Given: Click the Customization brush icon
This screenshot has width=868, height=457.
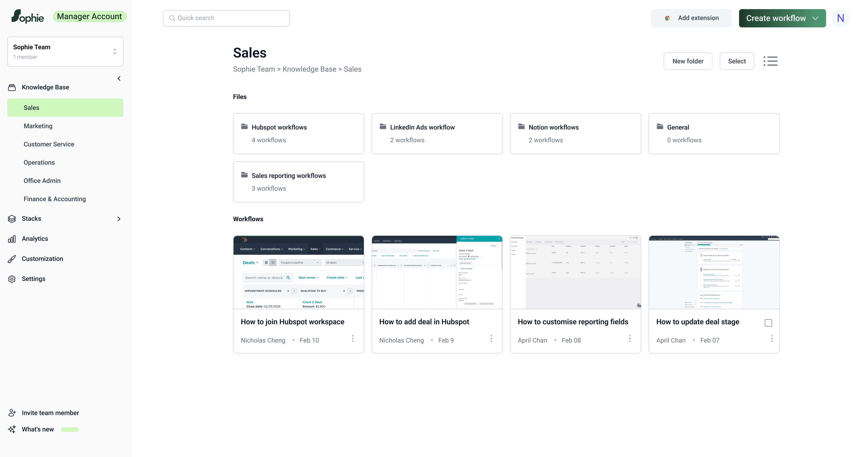Looking at the screenshot, I should click(x=12, y=259).
